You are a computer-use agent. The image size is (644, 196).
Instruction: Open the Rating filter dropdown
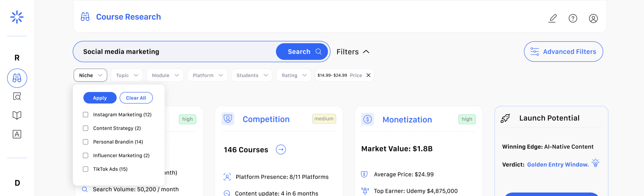pos(294,75)
